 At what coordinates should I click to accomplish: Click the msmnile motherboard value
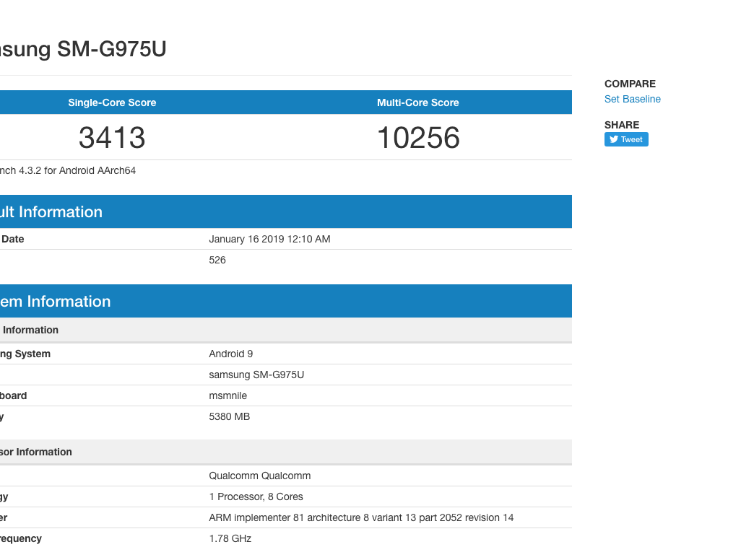pos(227,395)
